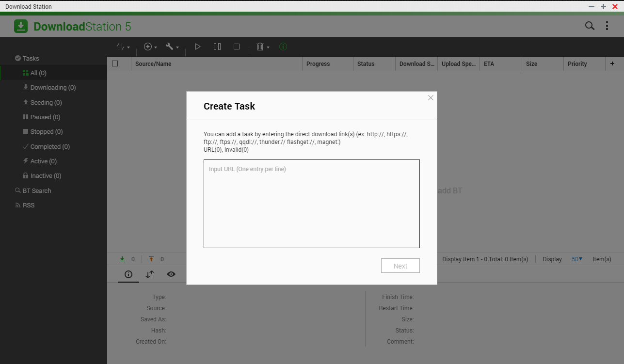
Task: Sort by Progress column header
Action: [x=328, y=64]
